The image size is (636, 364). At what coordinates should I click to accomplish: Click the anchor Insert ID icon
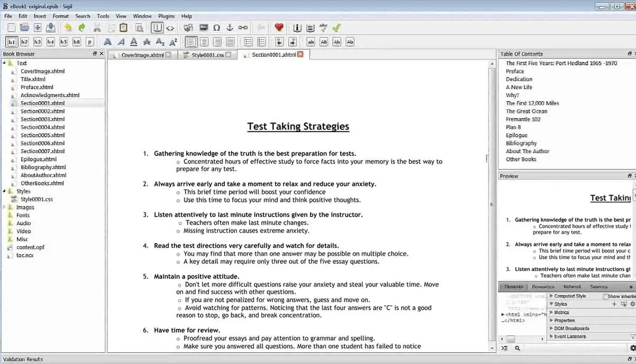(229, 28)
